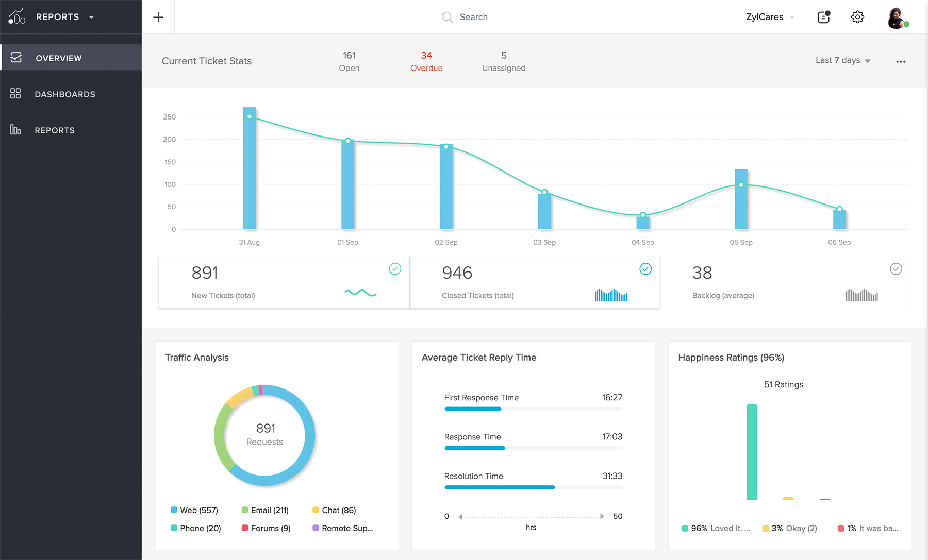Toggle the New Tickets checkmark
This screenshot has width=928, height=560.
pyautogui.click(x=395, y=269)
